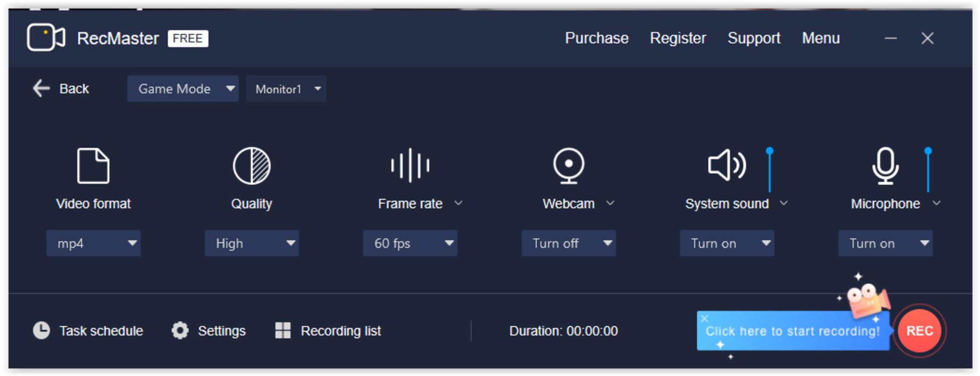980x376 pixels.
Task: Click the Settings gear icon
Action: [180, 330]
